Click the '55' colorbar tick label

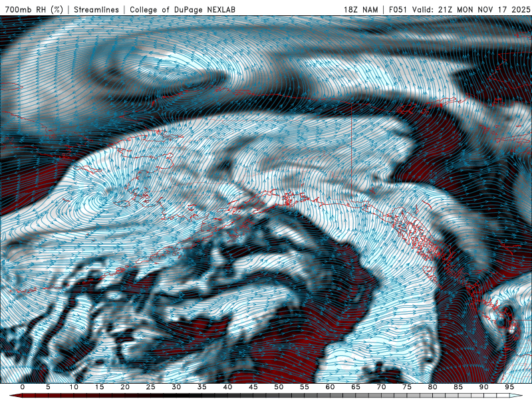[x=305, y=387]
